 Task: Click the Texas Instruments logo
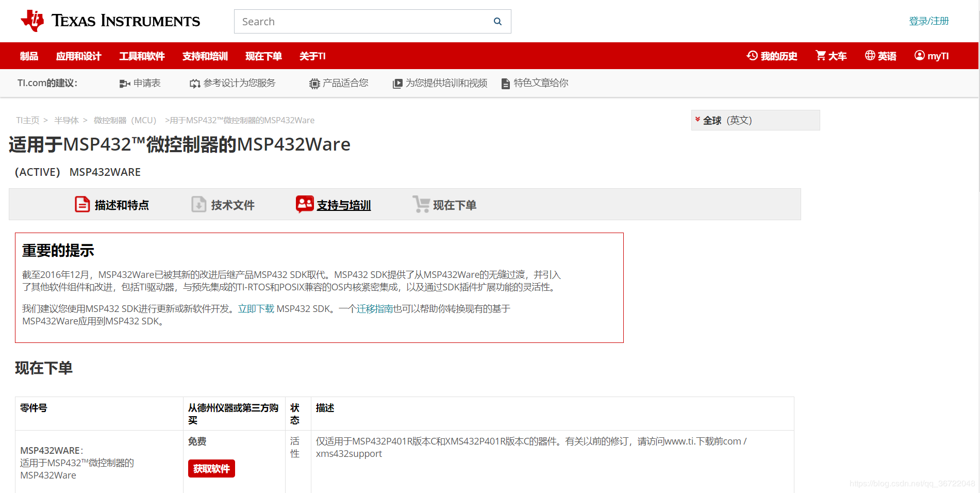click(110, 21)
